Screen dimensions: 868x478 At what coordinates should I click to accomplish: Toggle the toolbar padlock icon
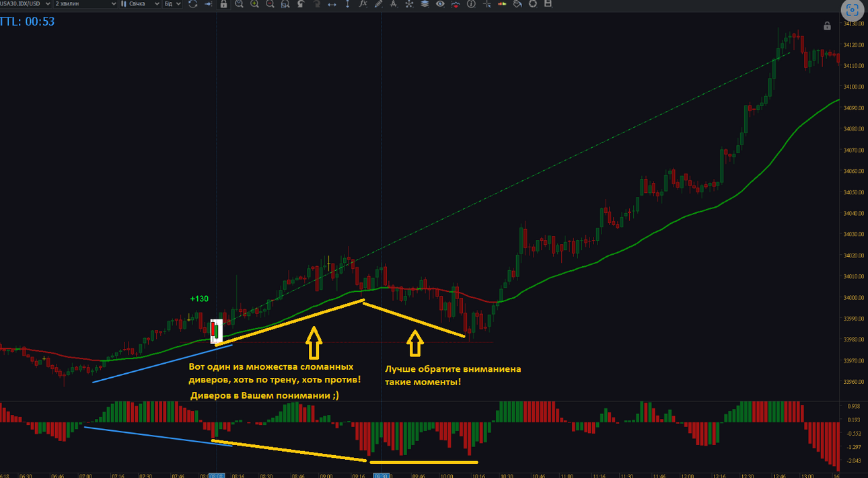click(223, 4)
